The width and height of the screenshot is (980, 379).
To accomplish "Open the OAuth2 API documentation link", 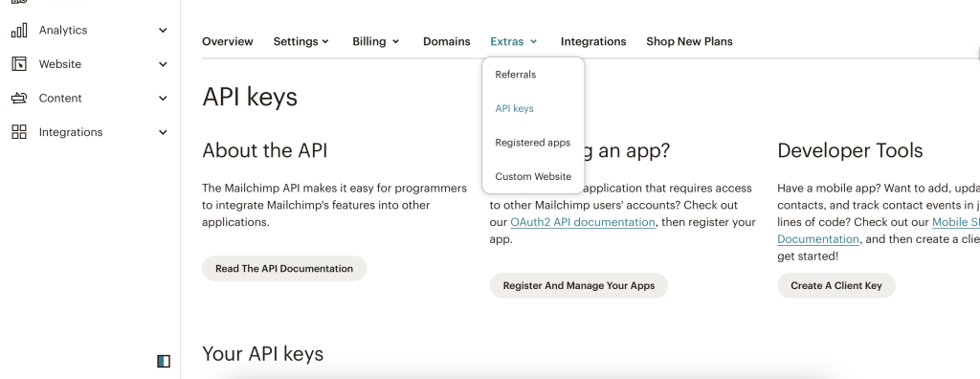I will click(x=583, y=222).
